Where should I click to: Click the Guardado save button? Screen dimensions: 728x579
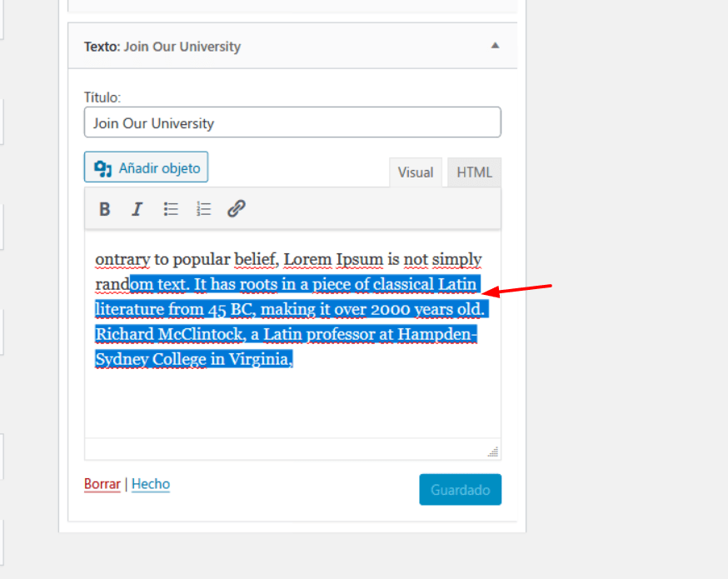tap(460, 489)
